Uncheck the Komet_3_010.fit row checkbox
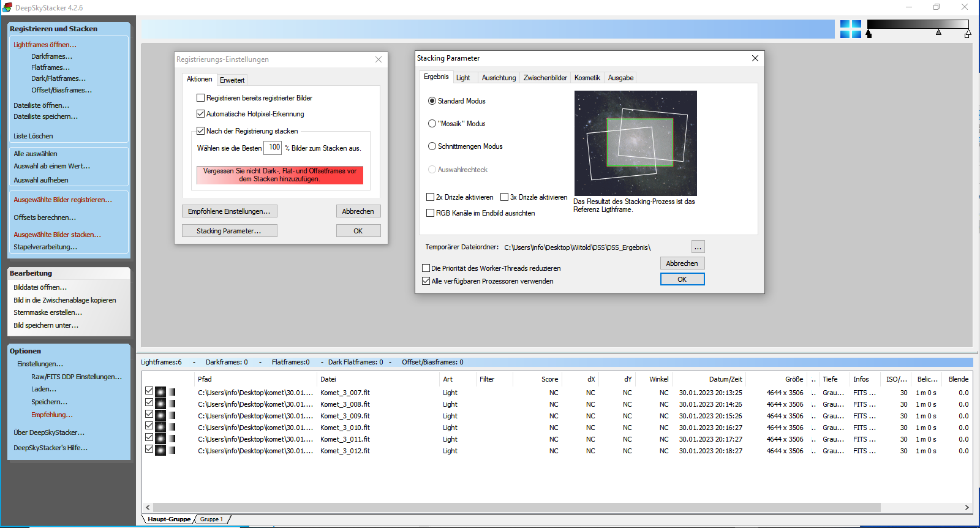This screenshot has height=528, width=980. pos(149,426)
